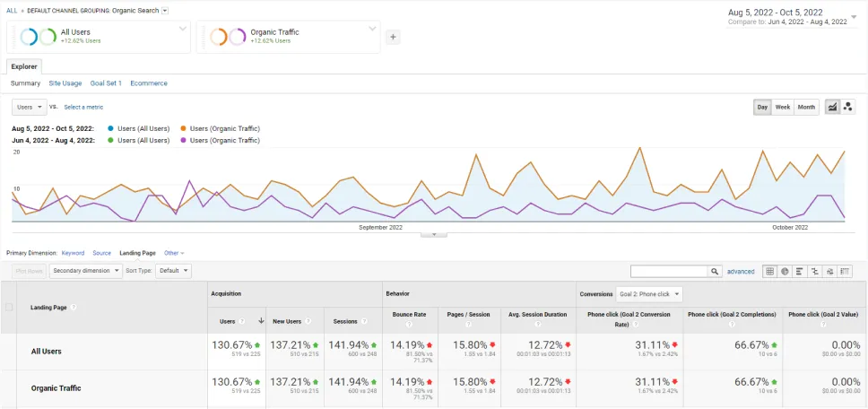868x409 pixels.
Task: Set the graph interval to Week
Action: pos(782,108)
